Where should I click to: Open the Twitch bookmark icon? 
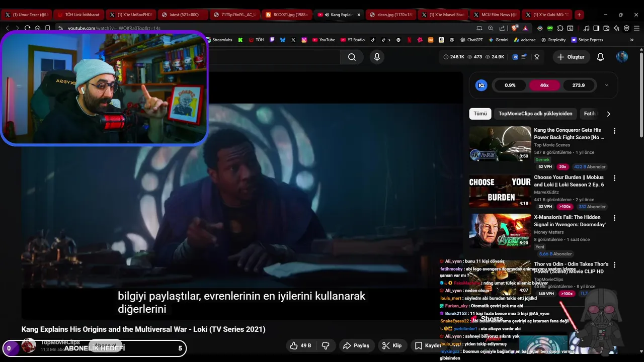(x=272, y=40)
